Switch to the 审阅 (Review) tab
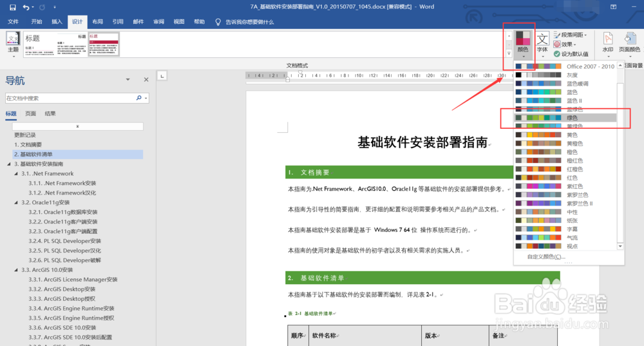The height and width of the screenshot is (346, 644). [158, 22]
